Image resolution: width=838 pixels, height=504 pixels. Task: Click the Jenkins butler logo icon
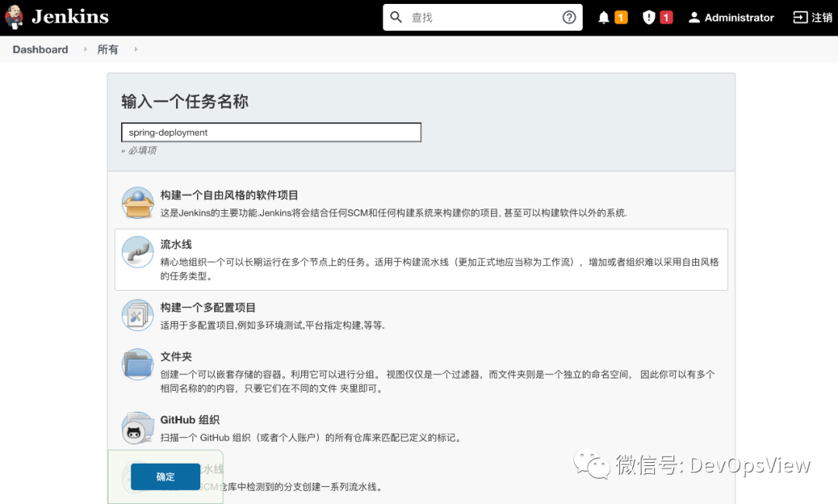coord(15,16)
